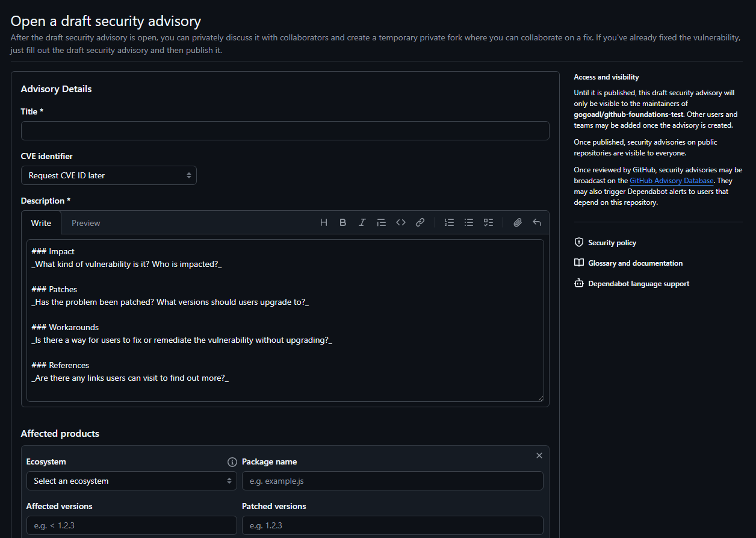The width and height of the screenshot is (756, 538).
Task: Grab the description textarea resize handle
Action: 541,398
